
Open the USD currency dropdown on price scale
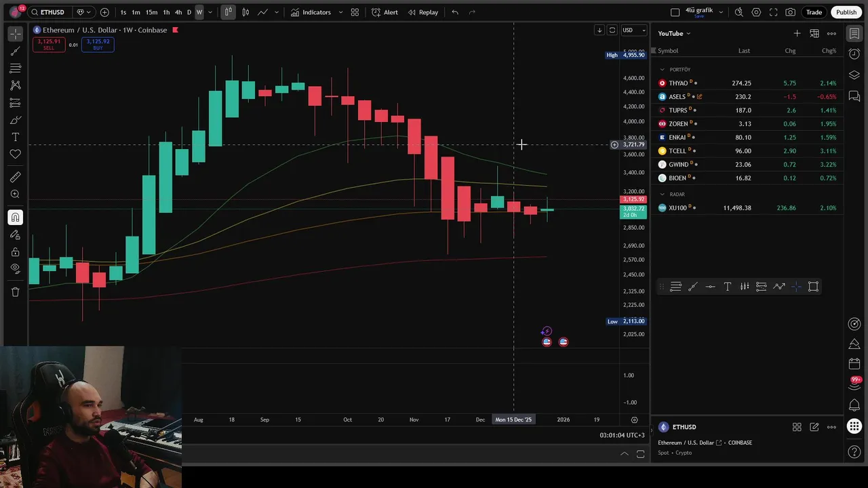[x=634, y=30]
